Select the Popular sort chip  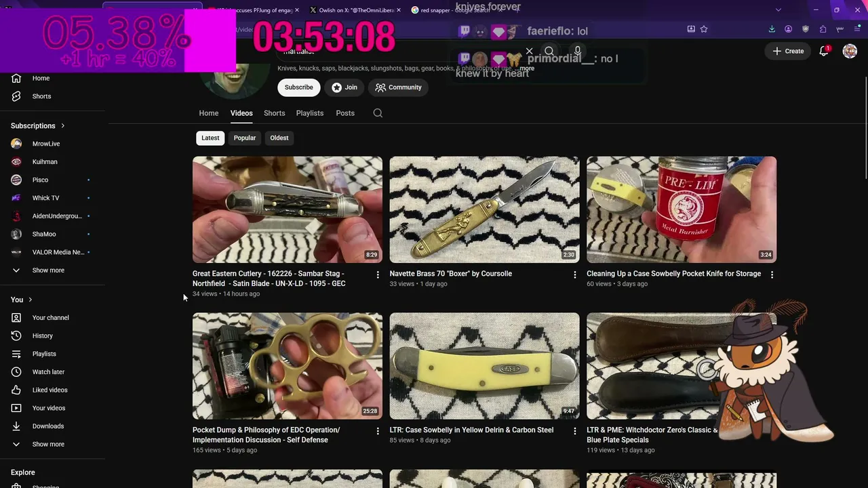(245, 138)
